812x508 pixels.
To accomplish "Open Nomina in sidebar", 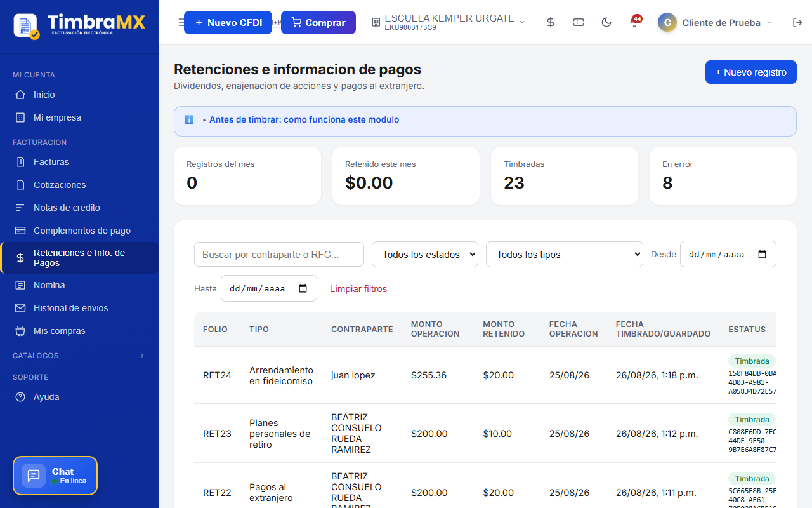I will coord(79,285).
